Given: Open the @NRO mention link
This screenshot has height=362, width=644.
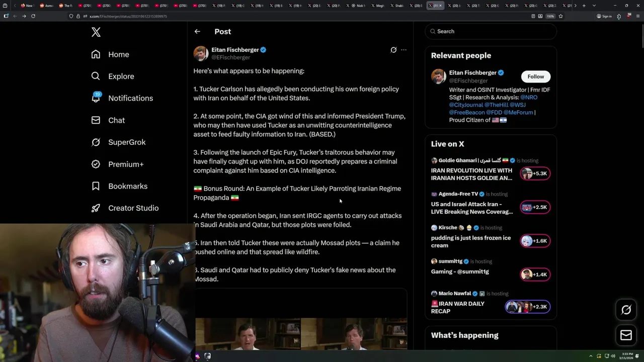Looking at the screenshot, I should click(x=529, y=98).
